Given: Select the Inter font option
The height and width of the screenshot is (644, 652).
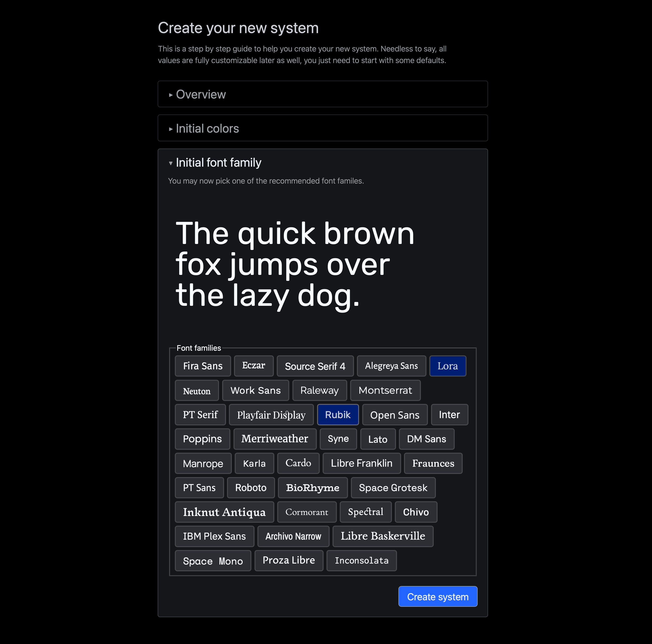Looking at the screenshot, I should (x=449, y=415).
